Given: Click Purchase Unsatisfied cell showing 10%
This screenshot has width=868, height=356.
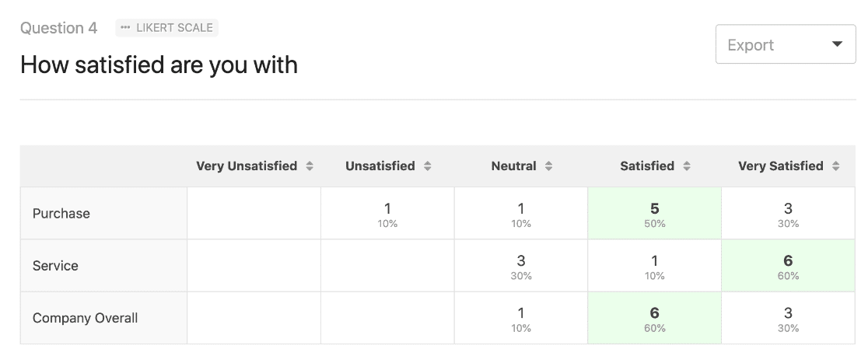Looking at the screenshot, I should (x=387, y=214).
